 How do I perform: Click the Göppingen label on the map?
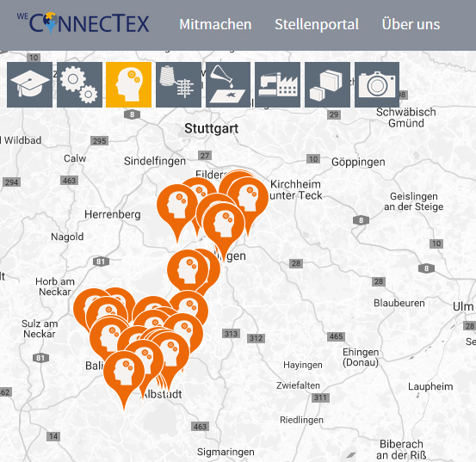[x=358, y=162]
